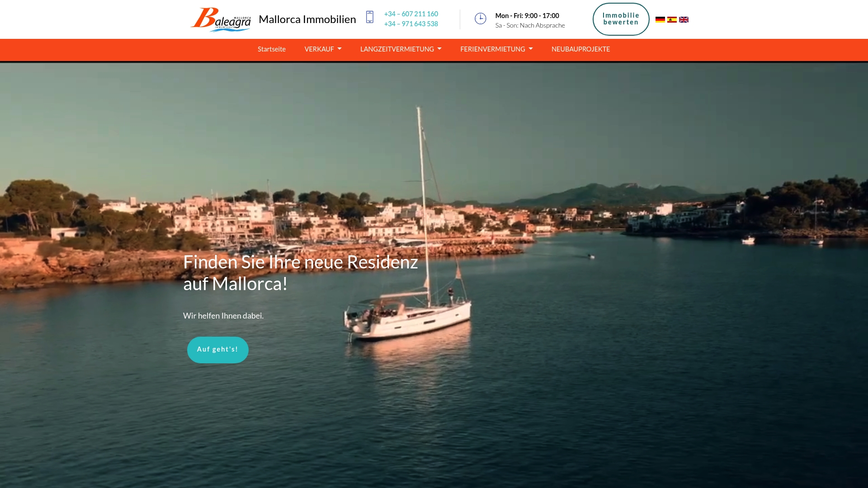Call phone number +34 971 643 538
Screen dimensions: 868x488
click(x=411, y=24)
